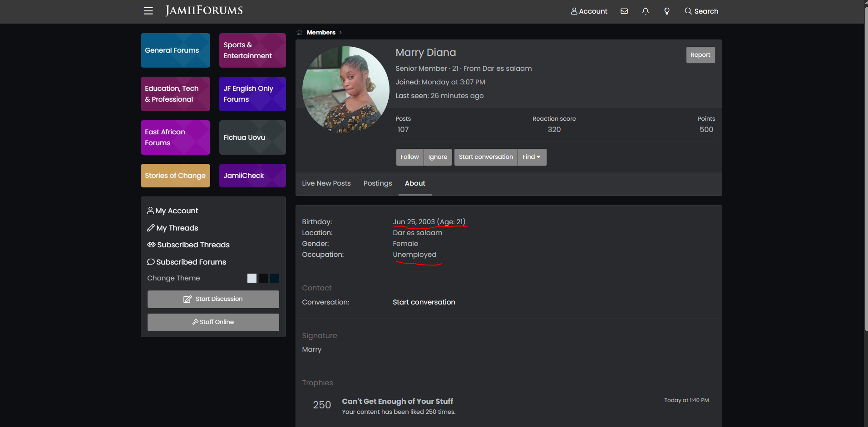868x427 pixels.
Task: Open the envelope inbox icon
Action: (x=624, y=11)
